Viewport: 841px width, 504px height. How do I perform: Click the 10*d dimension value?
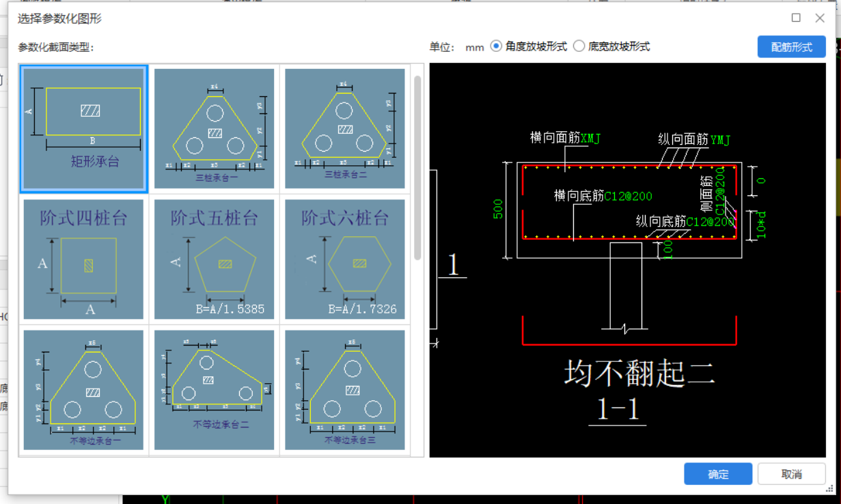tap(762, 225)
